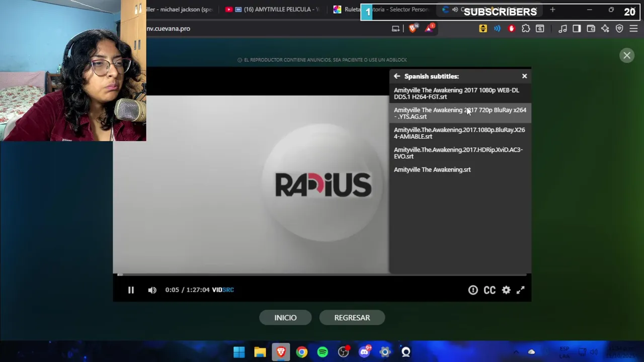Image resolution: width=644 pixels, height=362 pixels.
Task: Enter fullscreen mode in the player
Action: (x=520, y=290)
